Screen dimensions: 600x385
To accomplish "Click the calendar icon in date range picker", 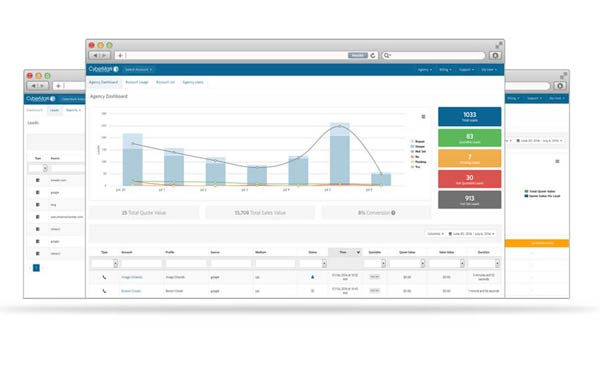I will [x=450, y=233].
